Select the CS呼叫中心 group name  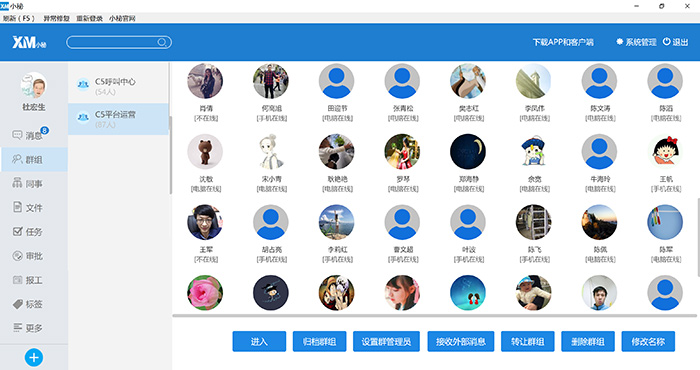click(115, 82)
